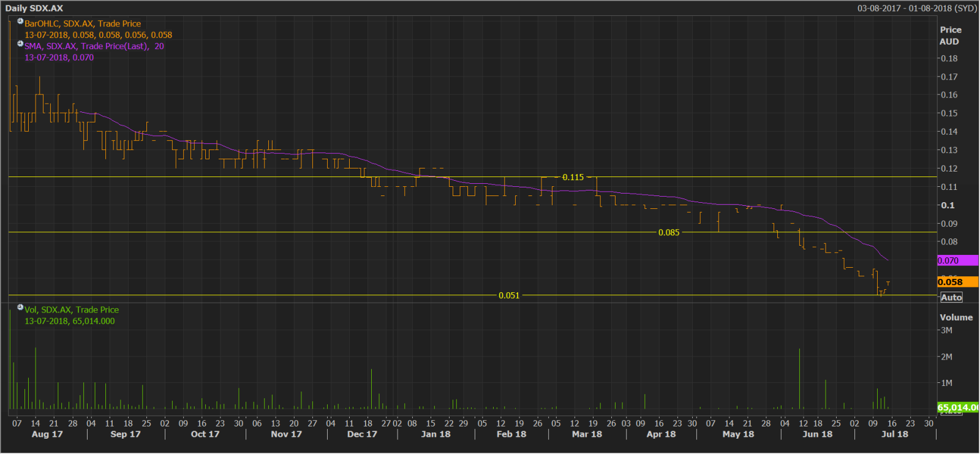Image resolution: width=980 pixels, height=454 pixels.
Task: Click the 'Jan 18' month label
Action: pos(435,434)
